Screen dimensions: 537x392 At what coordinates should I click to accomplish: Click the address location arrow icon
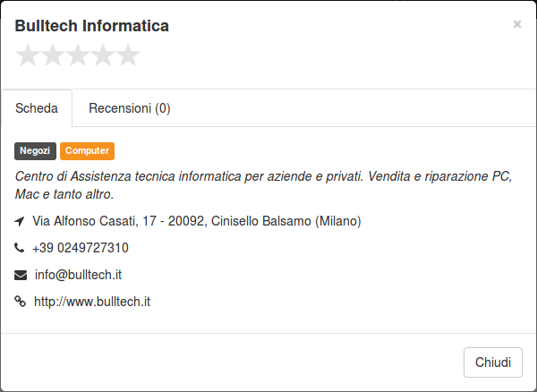click(20, 221)
